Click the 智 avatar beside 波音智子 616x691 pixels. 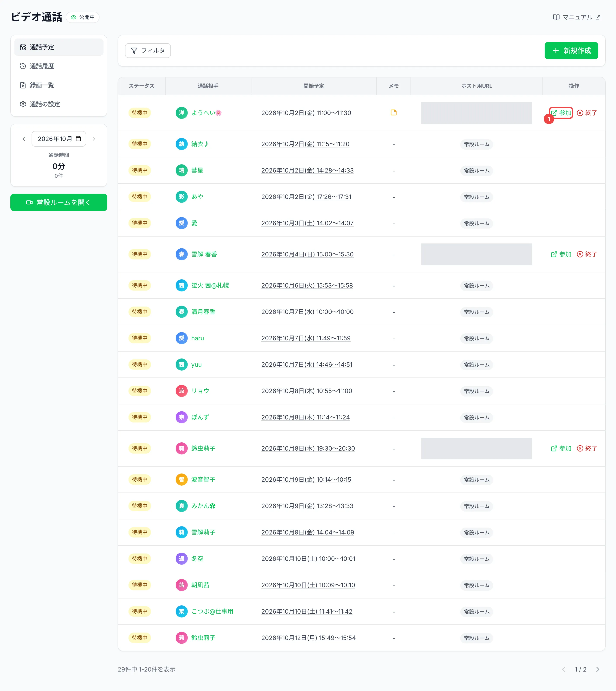click(181, 480)
